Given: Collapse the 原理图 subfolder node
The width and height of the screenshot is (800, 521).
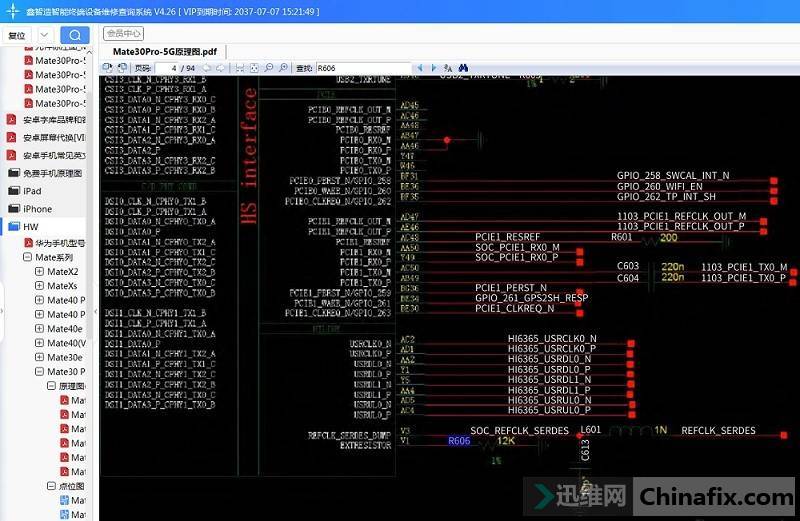Looking at the screenshot, I should pyautogui.click(x=50, y=386).
